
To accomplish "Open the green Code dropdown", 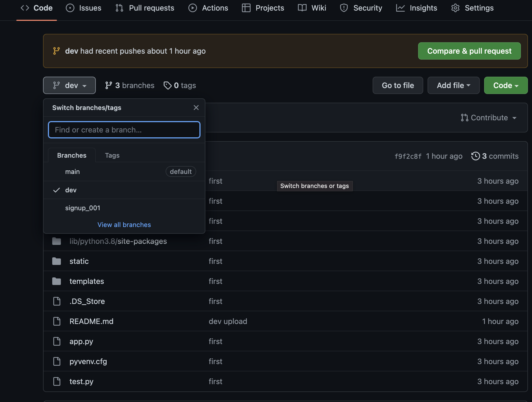I will [x=505, y=86].
